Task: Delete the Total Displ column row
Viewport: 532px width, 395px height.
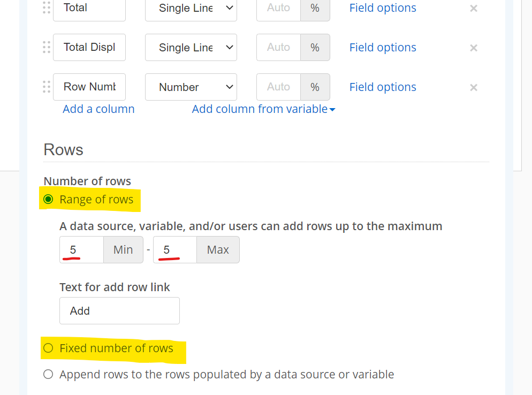Action: point(474,48)
